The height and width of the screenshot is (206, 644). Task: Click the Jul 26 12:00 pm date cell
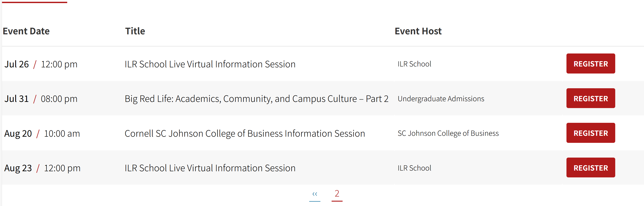[41, 64]
